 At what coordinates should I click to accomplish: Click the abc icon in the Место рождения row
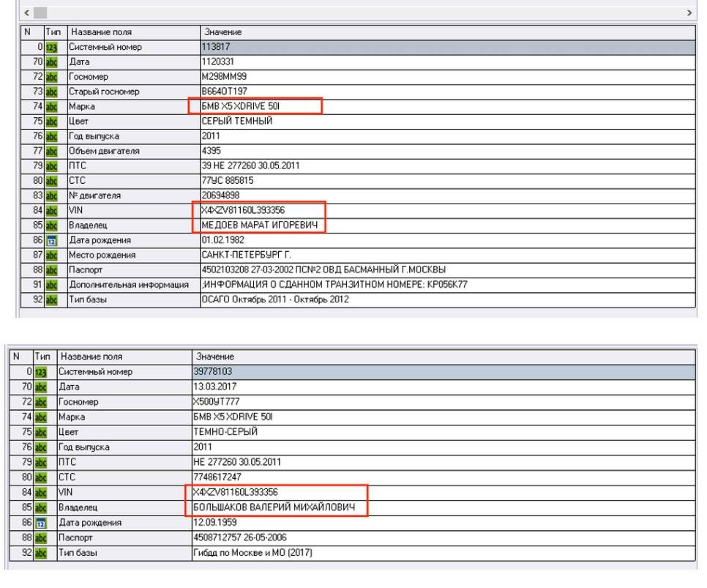click(53, 255)
